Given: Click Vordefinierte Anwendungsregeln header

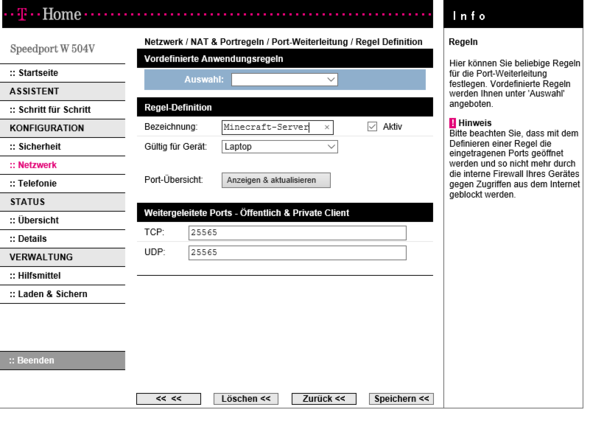Looking at the screenshot, I should click(x=285, y=59).
